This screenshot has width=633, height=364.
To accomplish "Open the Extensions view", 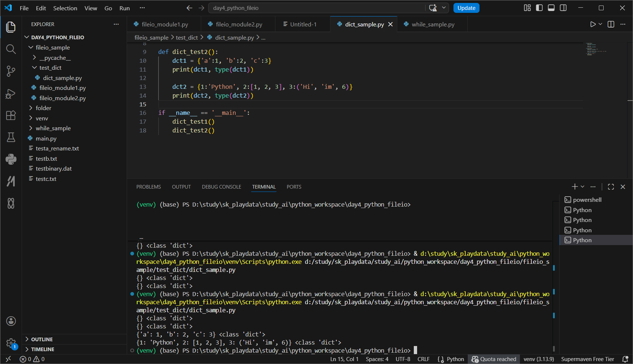I will pyautogui.click(x=11, y=115).
